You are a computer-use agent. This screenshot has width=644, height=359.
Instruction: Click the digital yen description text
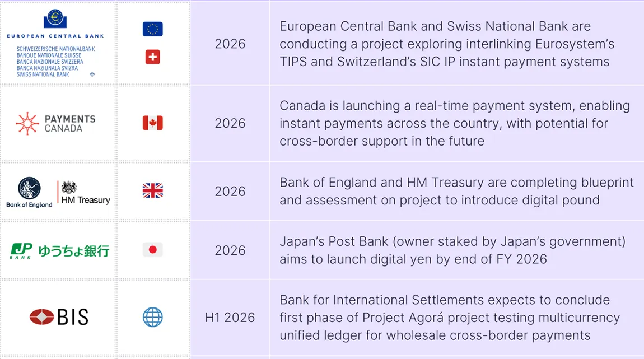tap(452, 250)
